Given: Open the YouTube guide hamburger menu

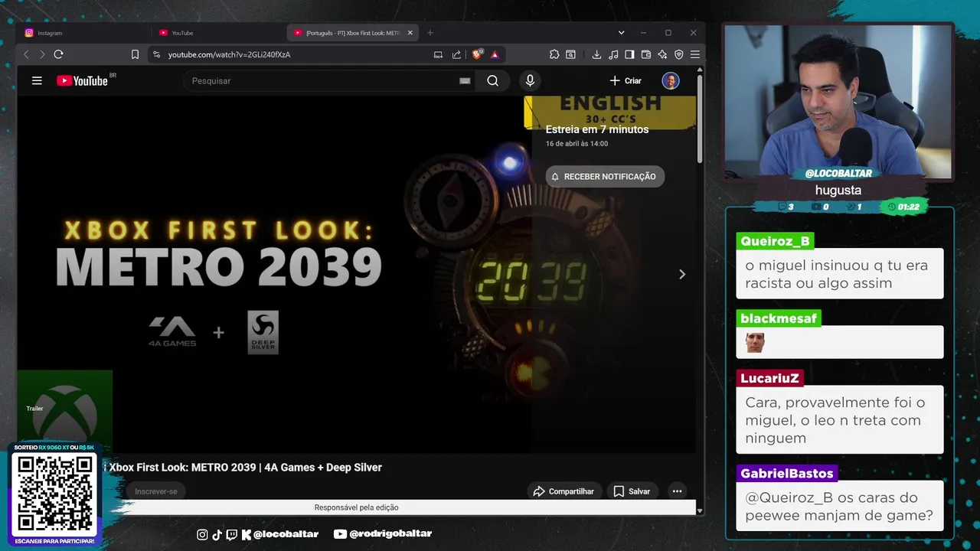Looking at the screenshot, I should [37, 80].
